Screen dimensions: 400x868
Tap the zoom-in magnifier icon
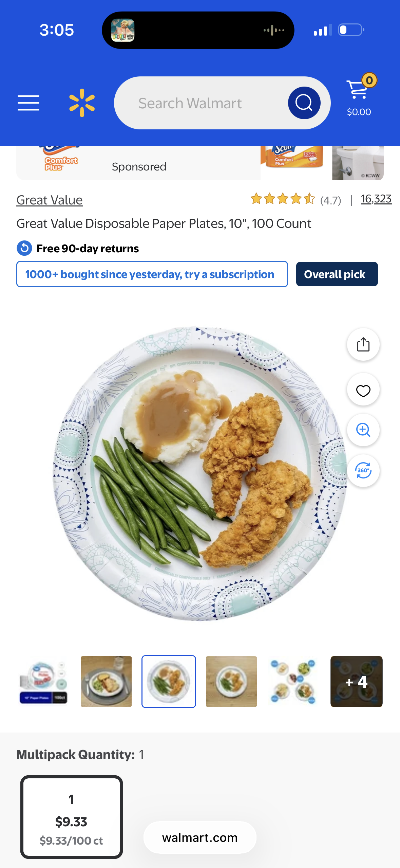[x=363, y=430]
